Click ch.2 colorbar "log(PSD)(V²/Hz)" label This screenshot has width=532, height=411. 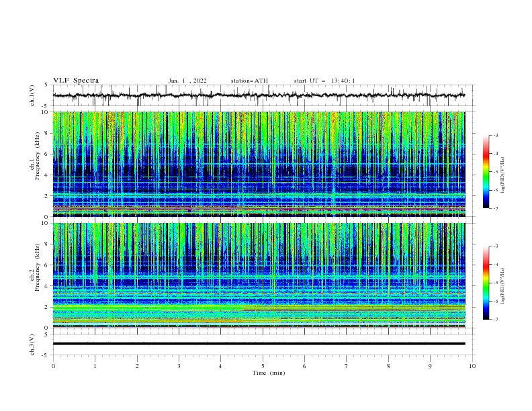point(503,286)
